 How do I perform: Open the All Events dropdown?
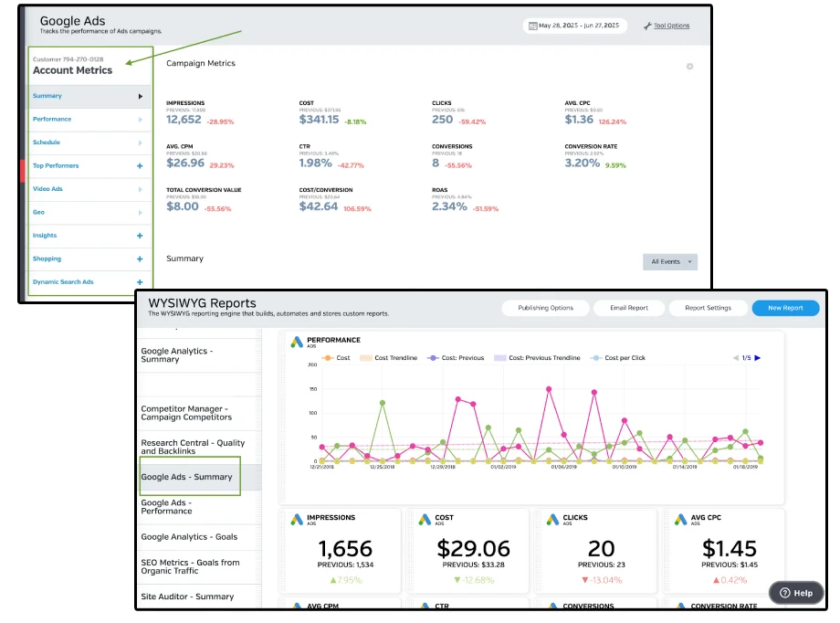[670, 262]
